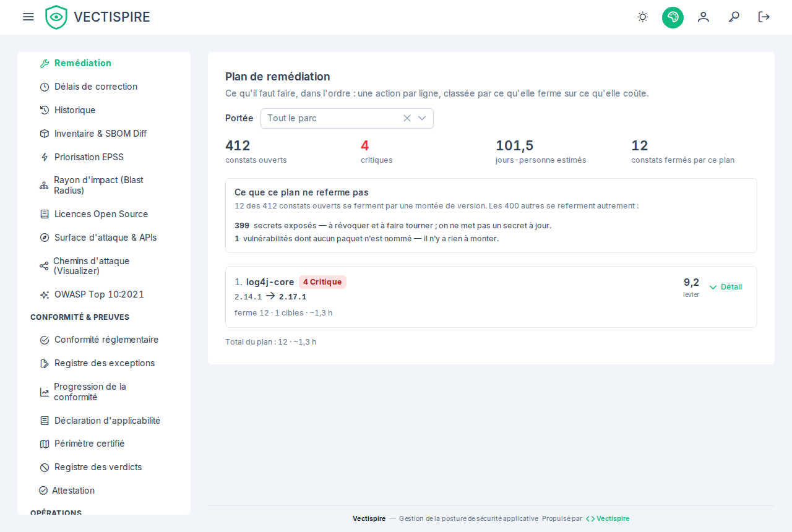This screenshot has width=792, height=532.
Task: Open Déclaration d'applicabilité menu item
Action: click(104, 421)
